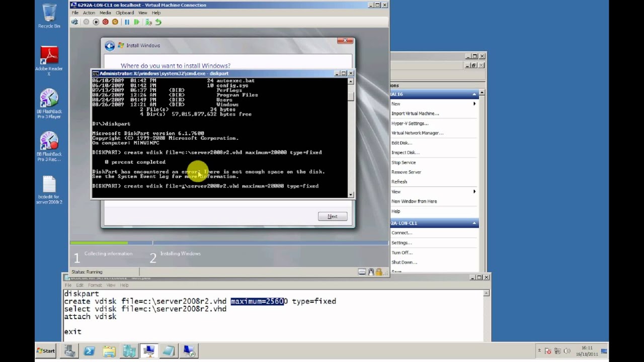Click Edit Disk... in Actions pane
The height and width of the screenshot is (362, 644).
(x=401, y=143)
